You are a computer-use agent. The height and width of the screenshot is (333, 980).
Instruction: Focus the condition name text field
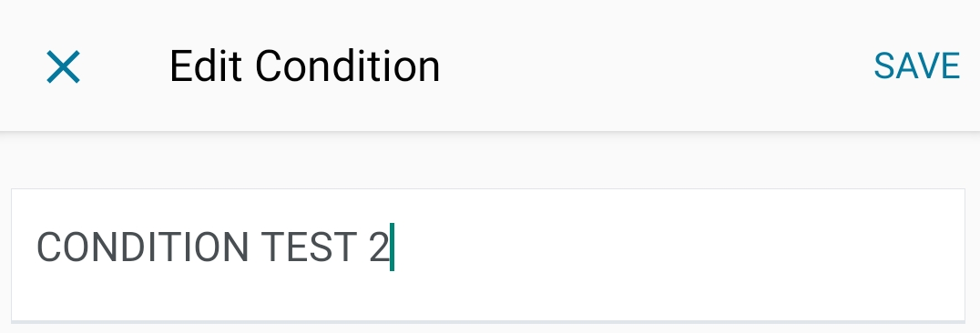point(488,256)
